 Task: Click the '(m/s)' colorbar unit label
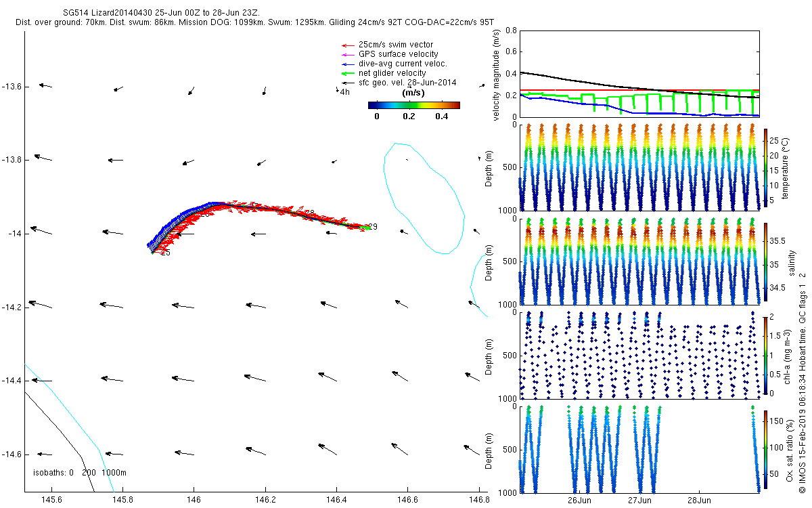413,93
